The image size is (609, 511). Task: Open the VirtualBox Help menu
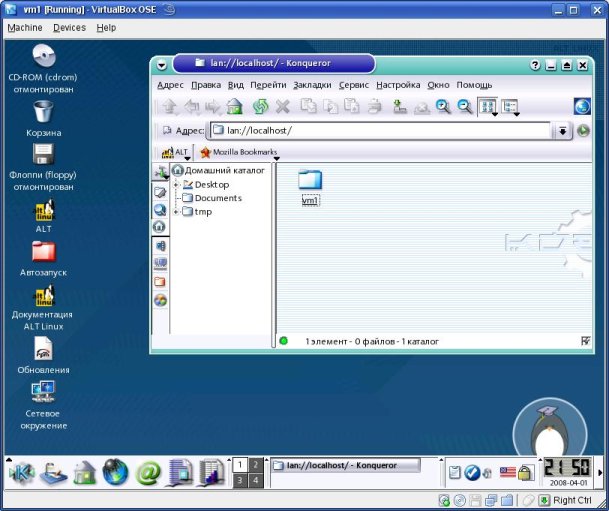(106, 28)
